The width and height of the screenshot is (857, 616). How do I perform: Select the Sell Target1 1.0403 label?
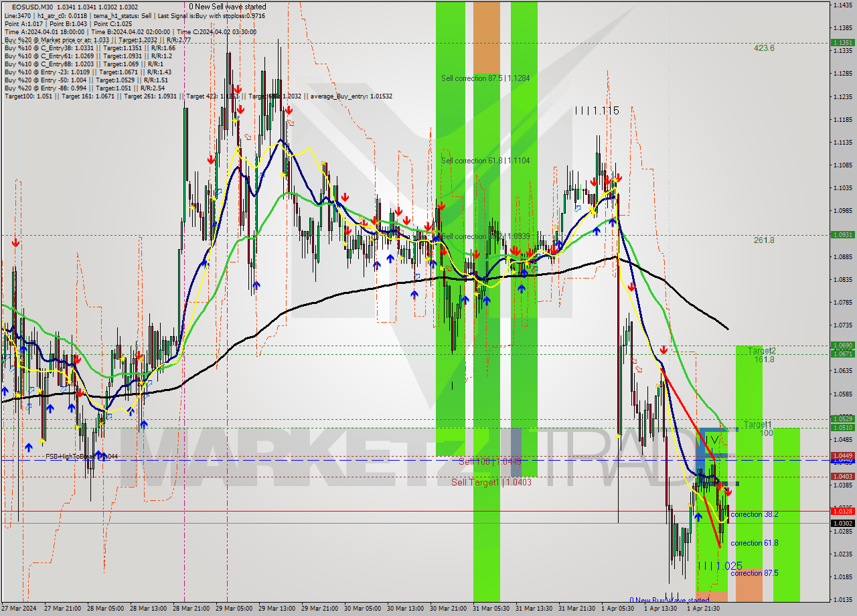(x=491, y=482)
